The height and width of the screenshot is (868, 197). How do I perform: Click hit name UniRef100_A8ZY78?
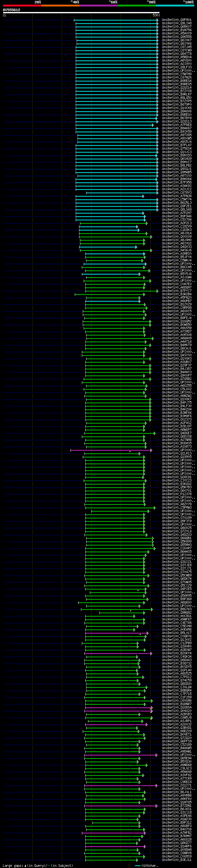pos(176,504)
